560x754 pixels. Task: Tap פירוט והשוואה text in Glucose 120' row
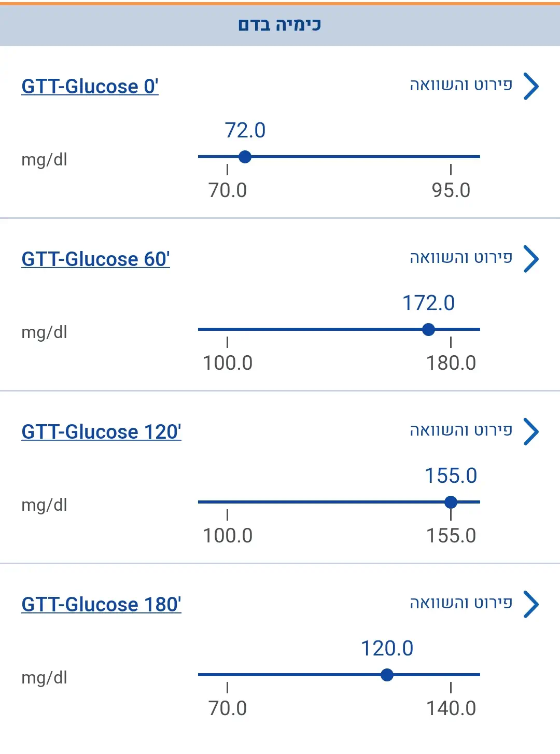pos(461,430)
